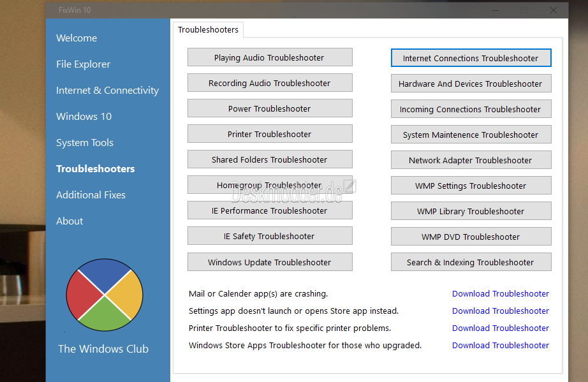Download Troubleshooter for Settings app issue

500,311
